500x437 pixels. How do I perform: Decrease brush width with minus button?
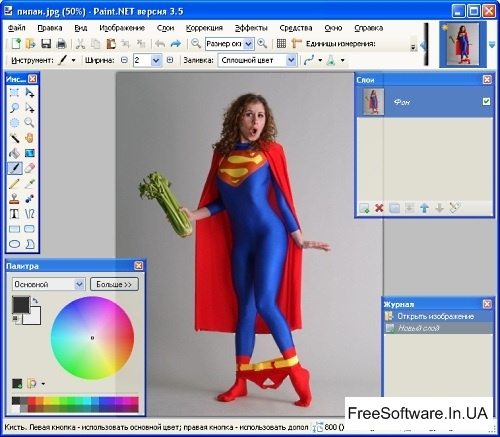124,60
